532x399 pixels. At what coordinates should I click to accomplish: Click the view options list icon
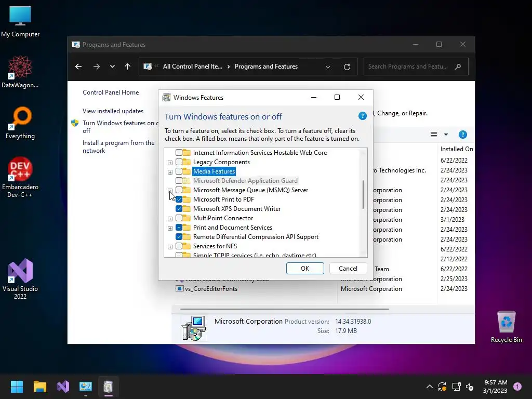pos(434,135)
